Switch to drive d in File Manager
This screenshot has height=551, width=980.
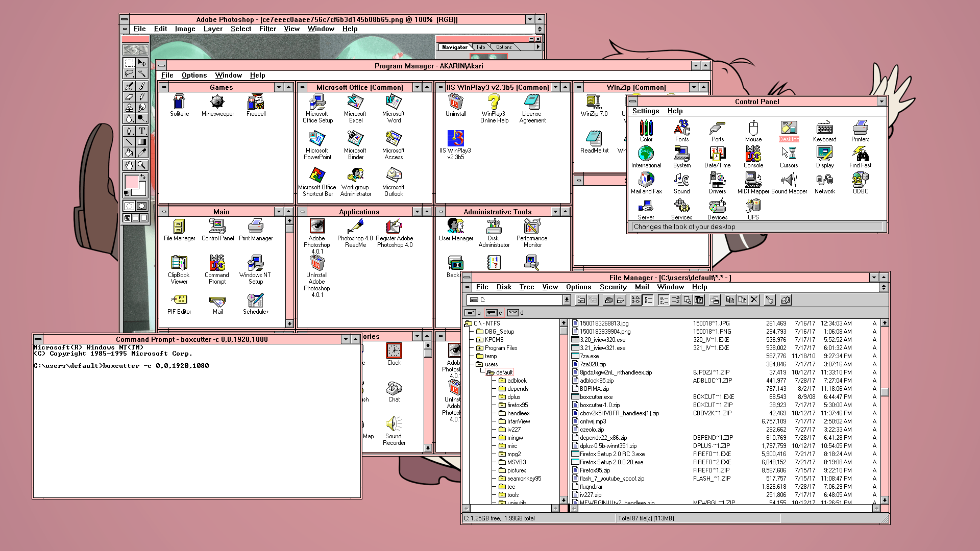(x=514, y=313)
